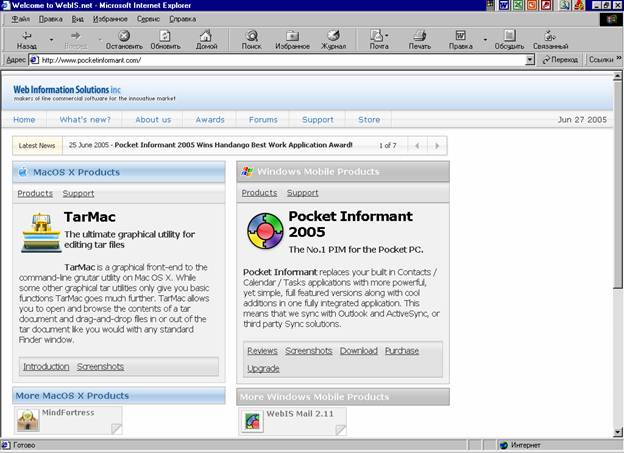Click the Правка edit toolbar icon
Image resolution: width=624 pixels, height=453 pixels.
point(460,40)
